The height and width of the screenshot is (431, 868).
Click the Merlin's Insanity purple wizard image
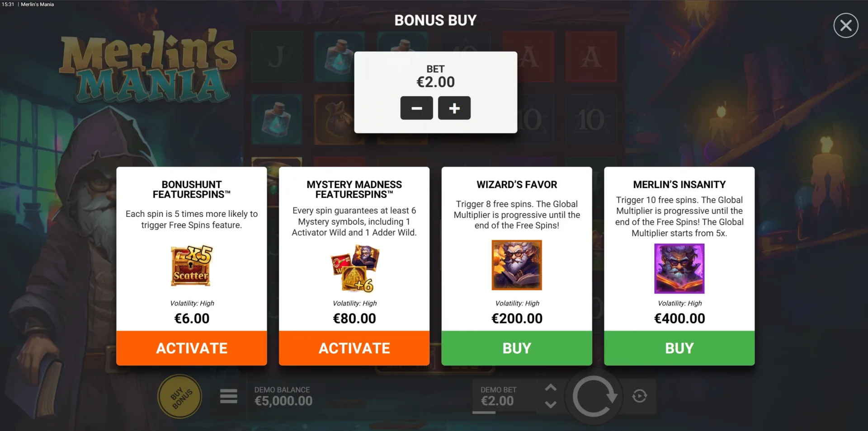(679, 268)
